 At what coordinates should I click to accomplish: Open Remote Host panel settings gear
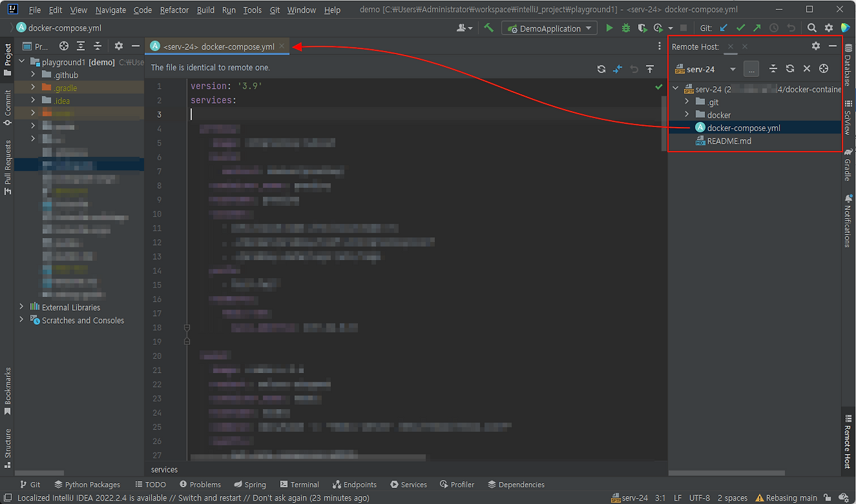(816, 46)
